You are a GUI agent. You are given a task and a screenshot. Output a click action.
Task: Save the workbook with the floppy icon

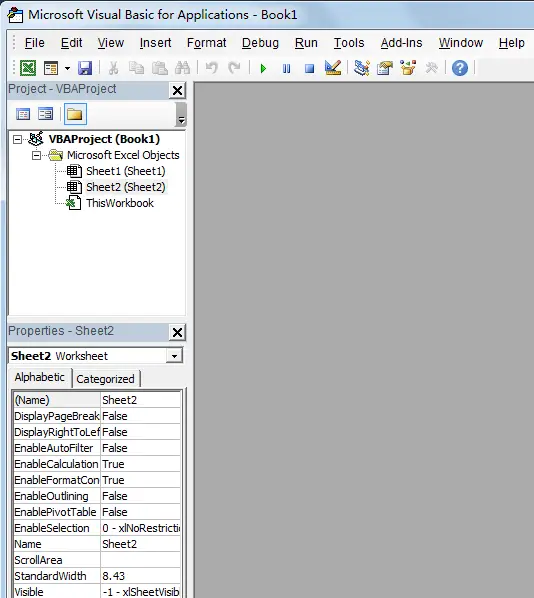point(85,68)
